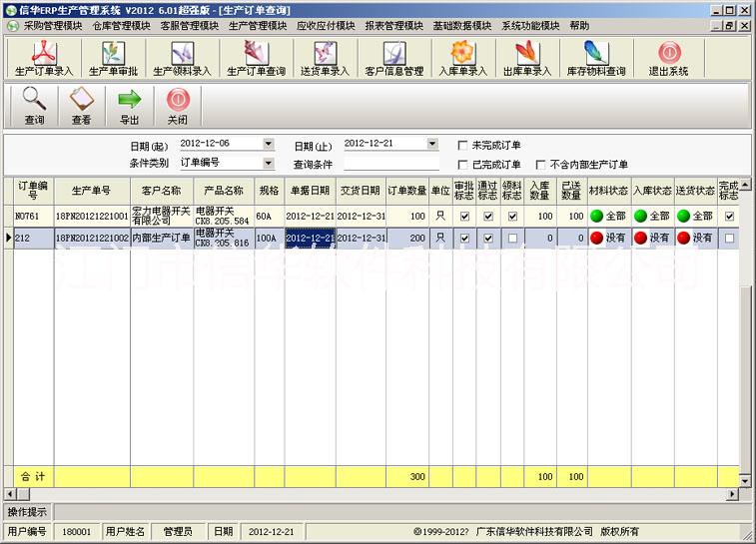Click into 查询条件 input field
Screen dimensions: 756x544
391,164
